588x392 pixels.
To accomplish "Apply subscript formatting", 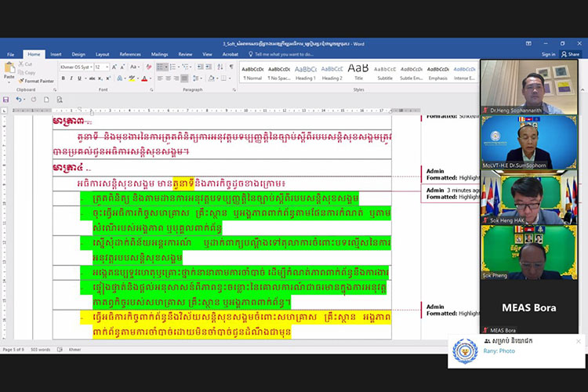I will tap(100, 78).
